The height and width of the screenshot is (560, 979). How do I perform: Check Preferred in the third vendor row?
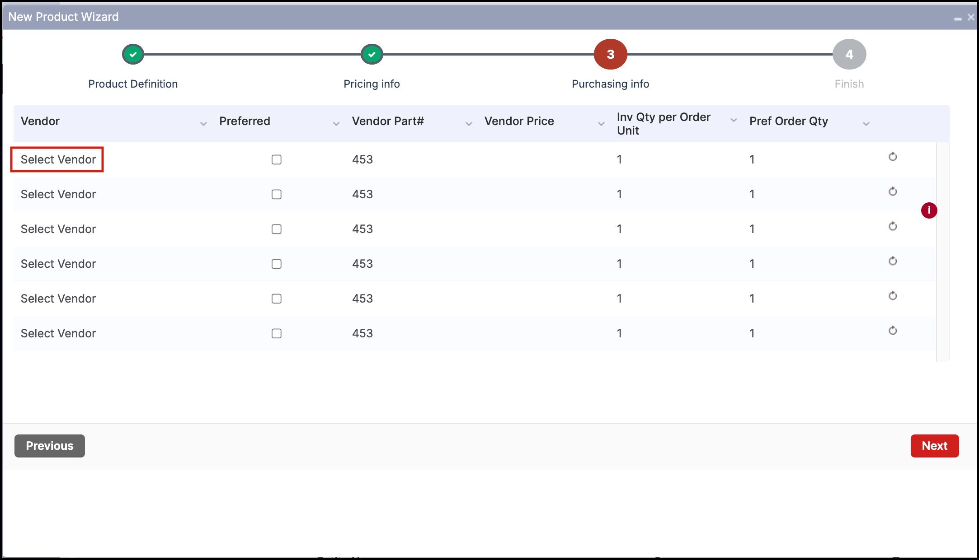[x=276, y=229]
